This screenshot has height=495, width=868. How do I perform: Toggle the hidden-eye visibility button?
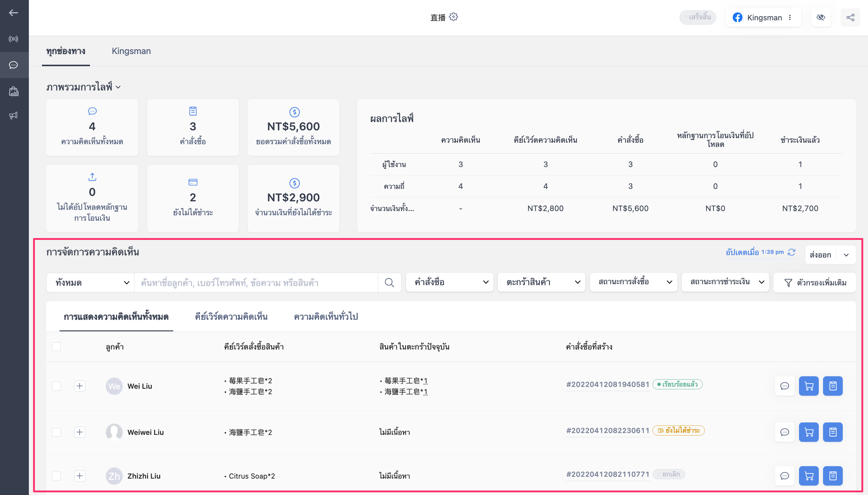click(x=821, y=17)
